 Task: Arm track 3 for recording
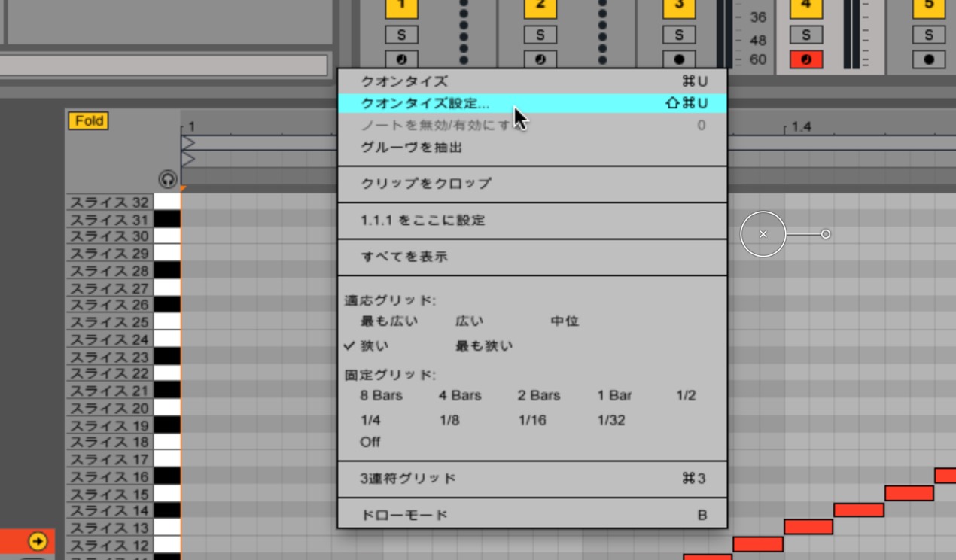point(679,59)
